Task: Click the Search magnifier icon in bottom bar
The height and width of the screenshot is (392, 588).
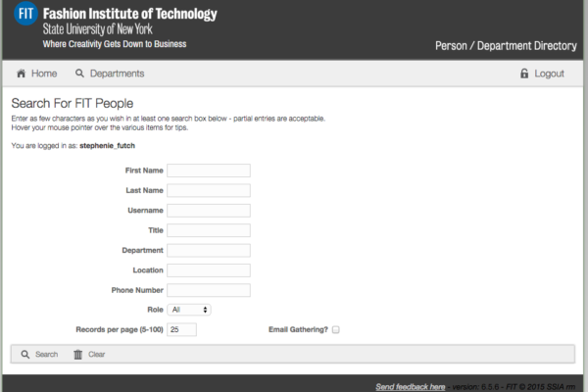Action: click(25, 354)
